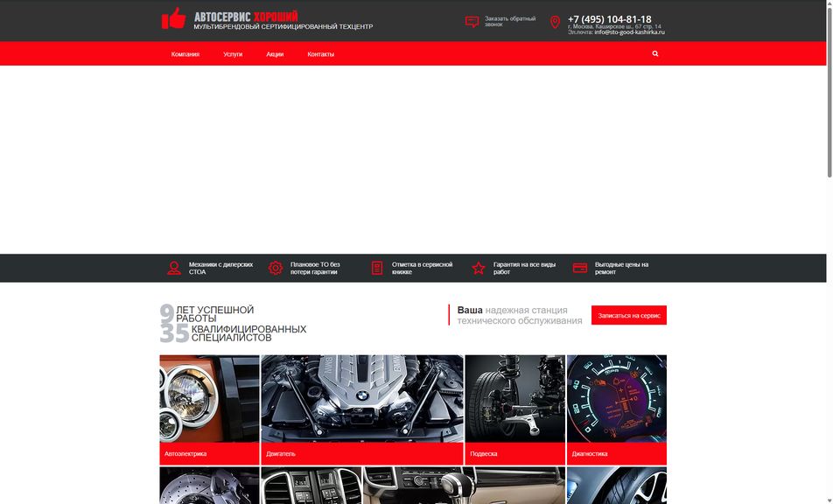The image size is (833, 504).
Task: Click the Автоэлектрика red label
Action: [209, 454]
